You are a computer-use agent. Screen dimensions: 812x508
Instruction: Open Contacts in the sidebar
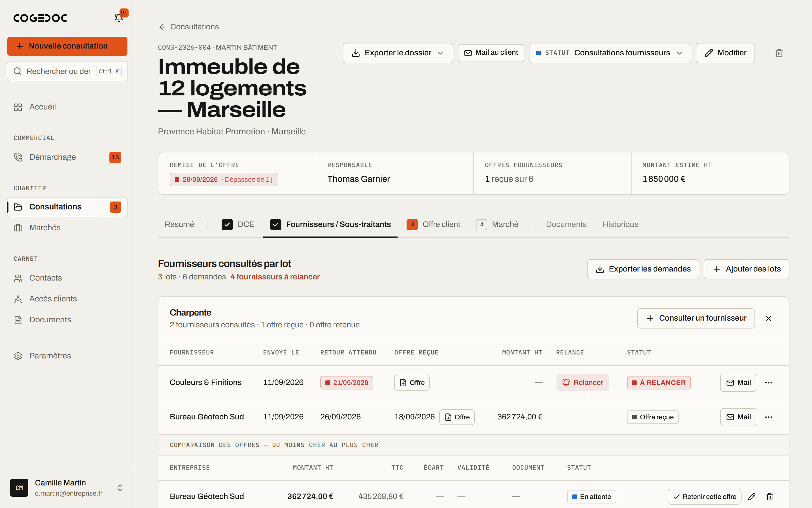(x=67, y=278)
